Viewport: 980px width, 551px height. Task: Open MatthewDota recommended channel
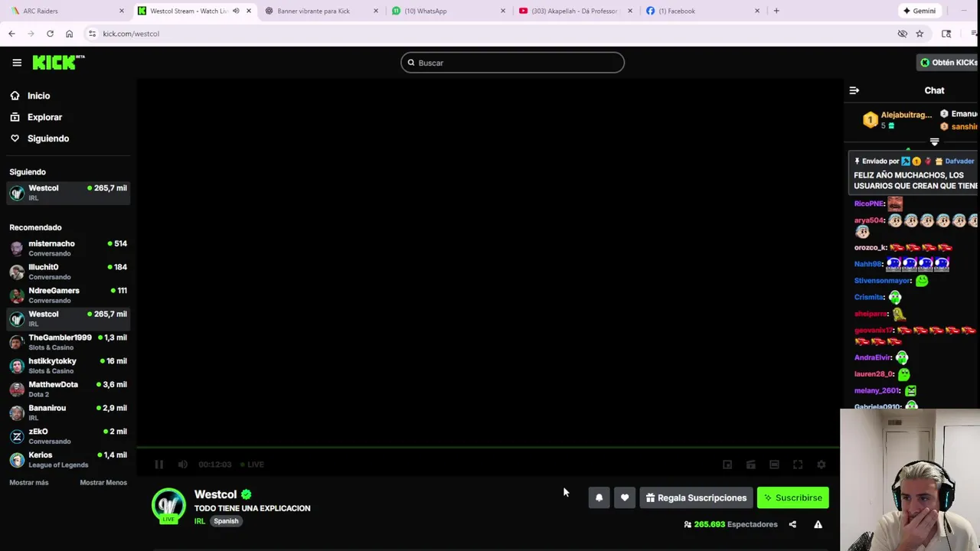click(68, 389)
